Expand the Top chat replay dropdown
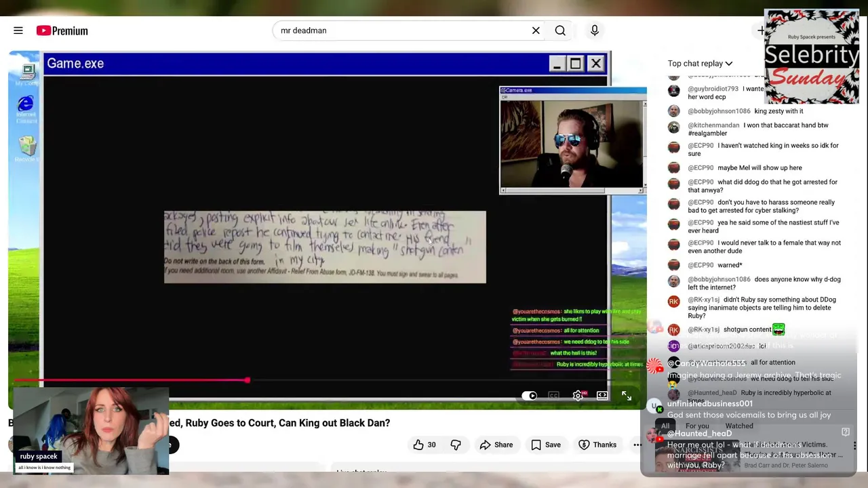Screen dimensions: 868x488 [x=700, y=64]
